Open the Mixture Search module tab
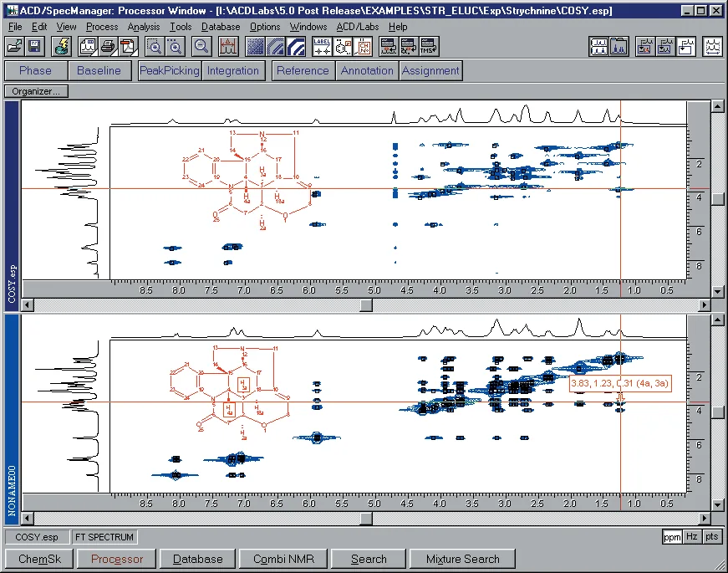The image size is (728, 573). pos(462,559)
